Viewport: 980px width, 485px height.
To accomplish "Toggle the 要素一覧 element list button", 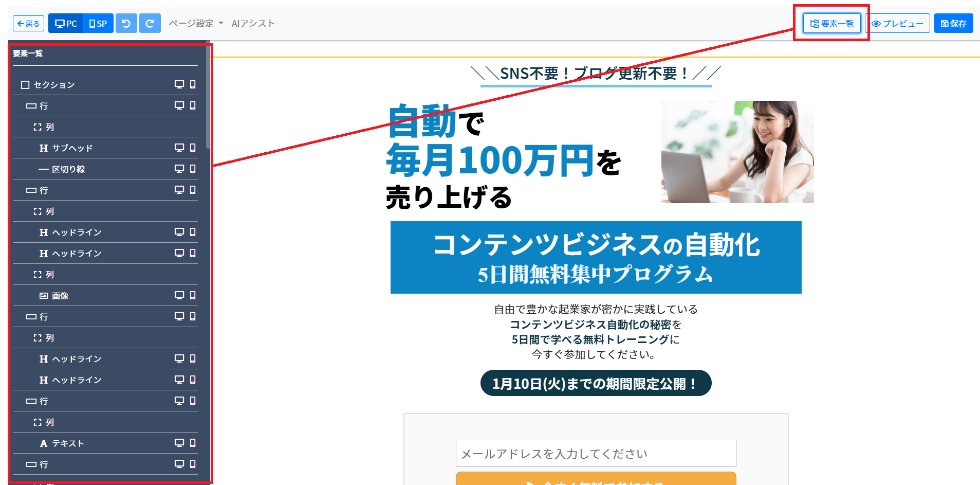I will tap(832, 23).
